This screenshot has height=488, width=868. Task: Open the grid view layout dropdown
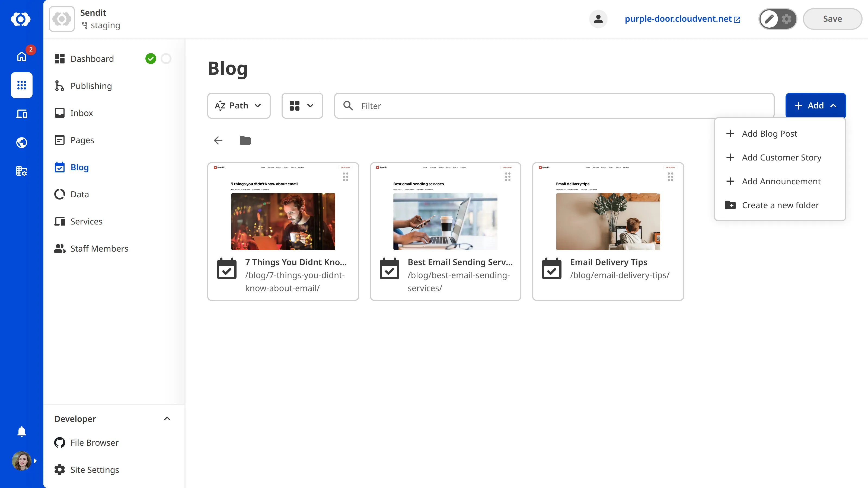tap(302, 105)
